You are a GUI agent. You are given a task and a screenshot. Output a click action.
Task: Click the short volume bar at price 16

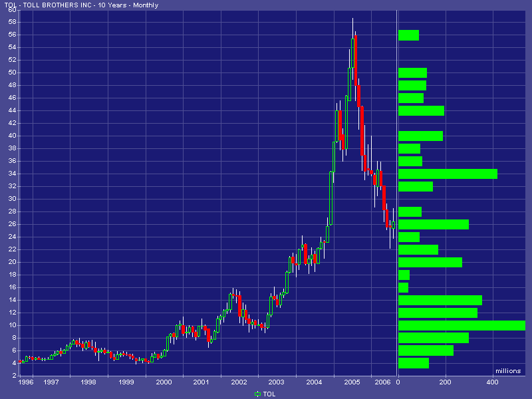[403, 288]
